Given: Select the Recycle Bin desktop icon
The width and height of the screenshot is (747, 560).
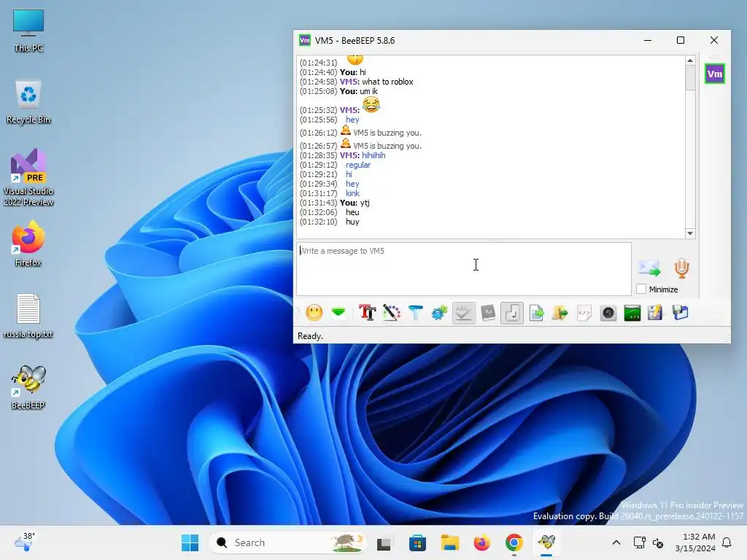Looking at the screenshot, I should [x=28, y=102].
